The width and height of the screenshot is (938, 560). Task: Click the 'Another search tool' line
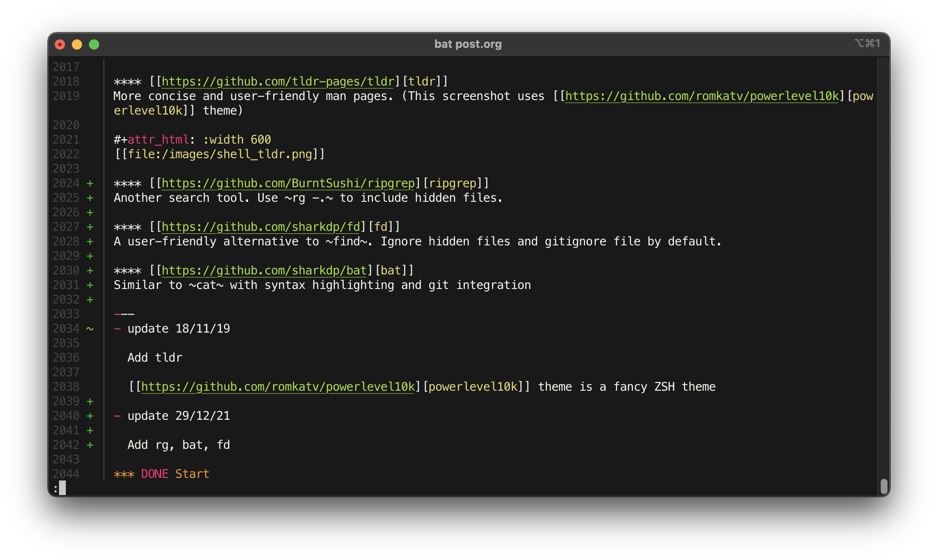(308, 197)
